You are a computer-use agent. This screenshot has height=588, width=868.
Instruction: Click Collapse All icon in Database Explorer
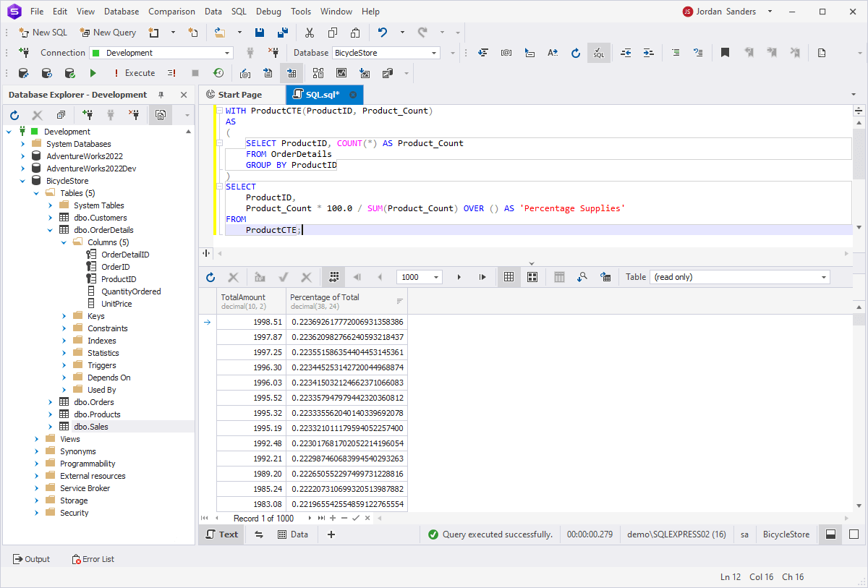click(x=61, y=115)
